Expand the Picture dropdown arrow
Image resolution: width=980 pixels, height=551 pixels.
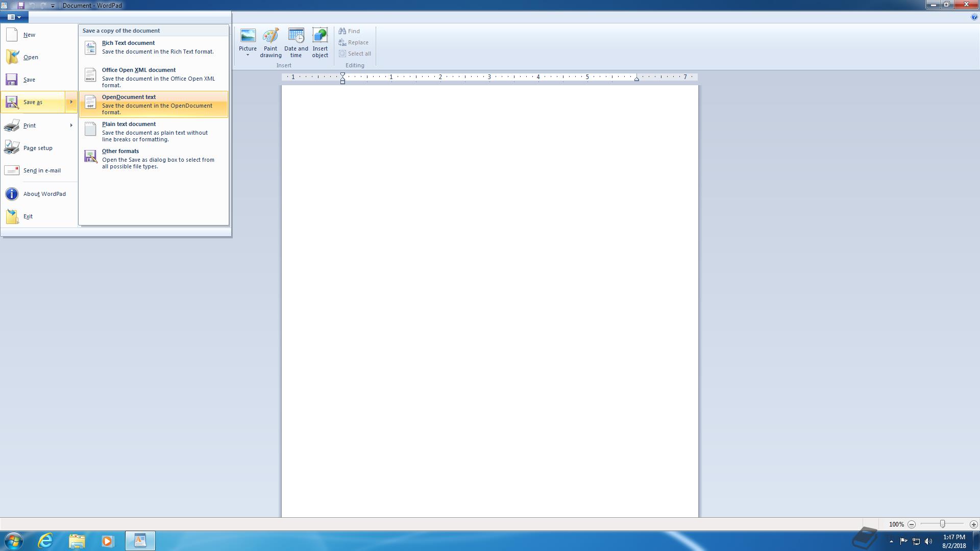pos(248,55)
